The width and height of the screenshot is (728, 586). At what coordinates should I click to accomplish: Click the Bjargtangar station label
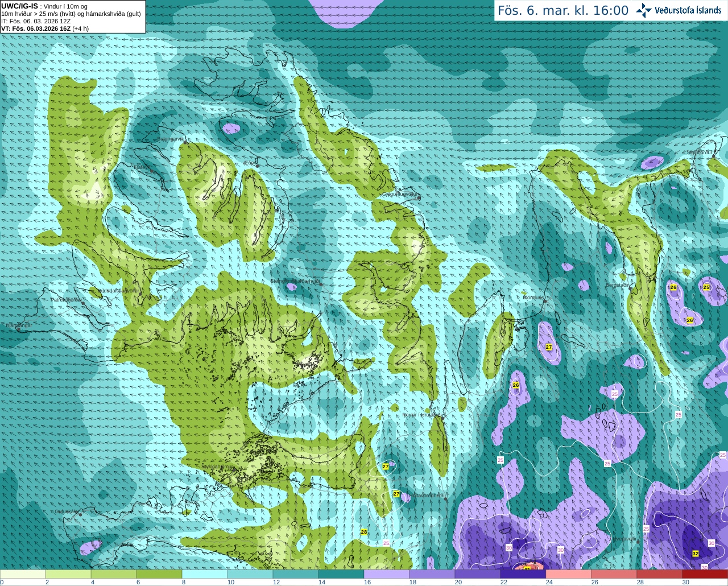click(19, 325)
